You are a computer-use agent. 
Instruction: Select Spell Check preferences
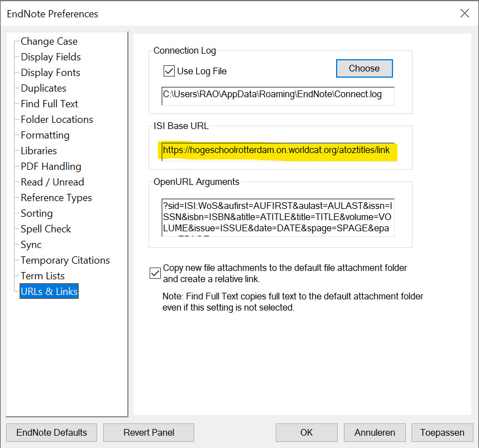(x=46, y=229)
